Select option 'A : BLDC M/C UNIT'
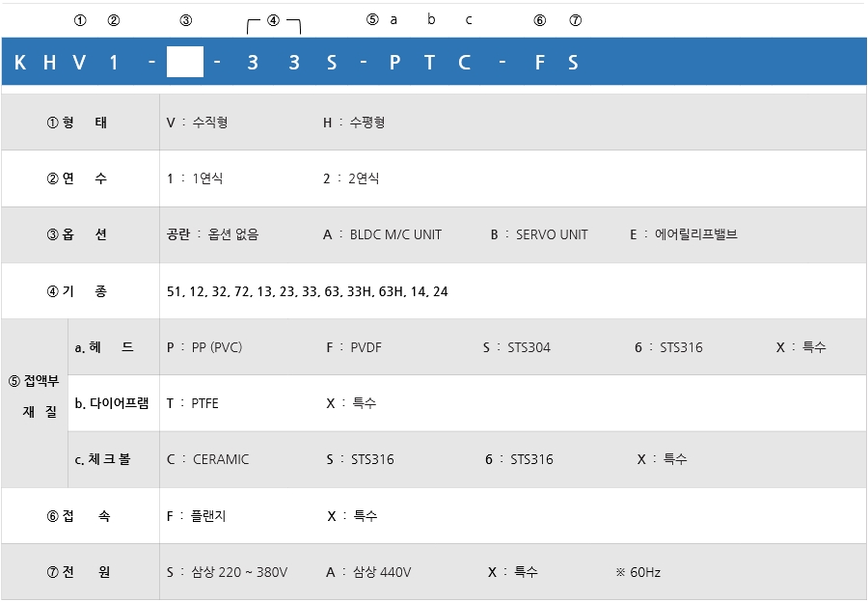868x602 pixels. pos(382,234)
